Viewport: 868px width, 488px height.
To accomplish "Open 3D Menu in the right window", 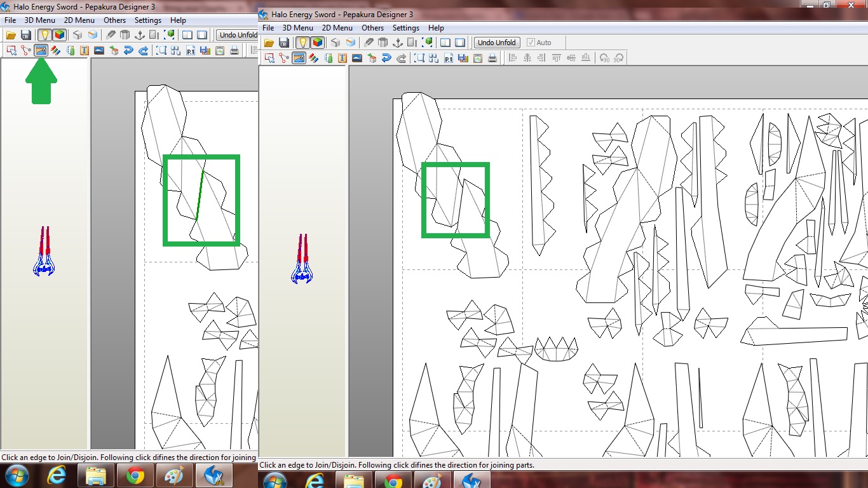I will coord(298,28).
